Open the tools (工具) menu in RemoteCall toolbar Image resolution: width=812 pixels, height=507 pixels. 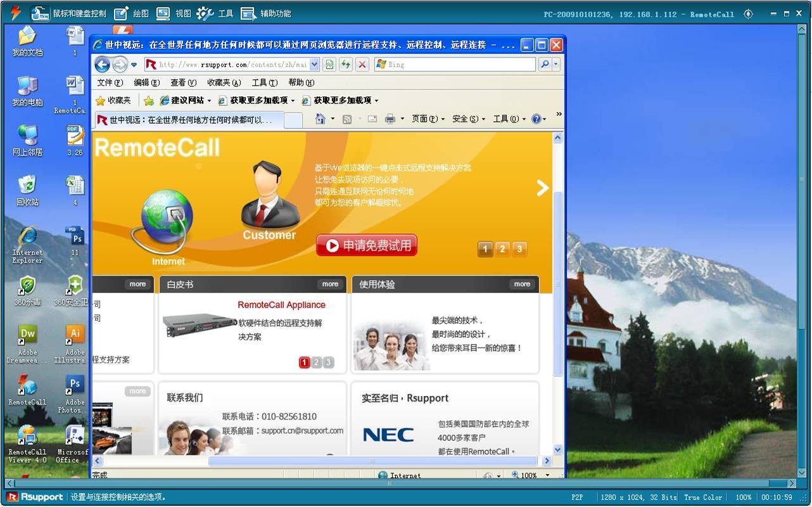(x=215, y=13)
